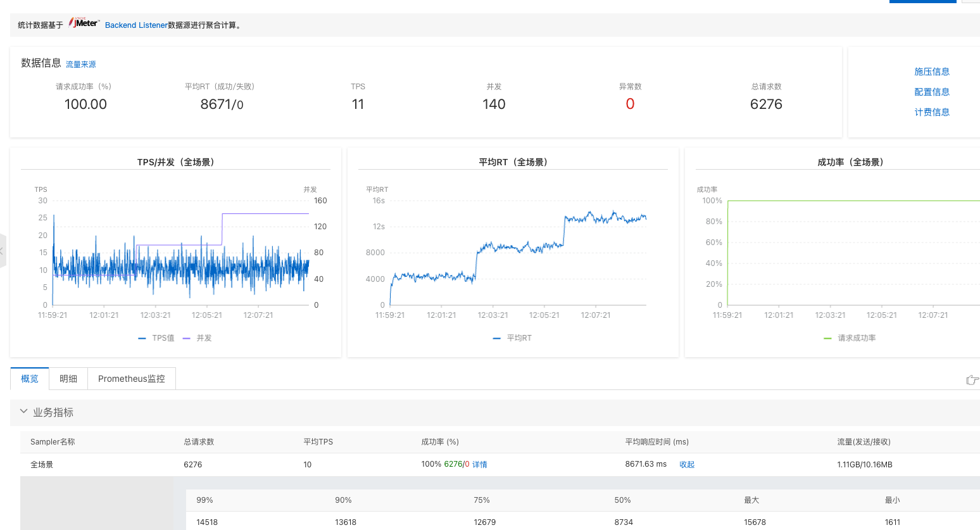Open the Backend Listener link
This screenshot has height=530, width=980.
pos(136,25)
